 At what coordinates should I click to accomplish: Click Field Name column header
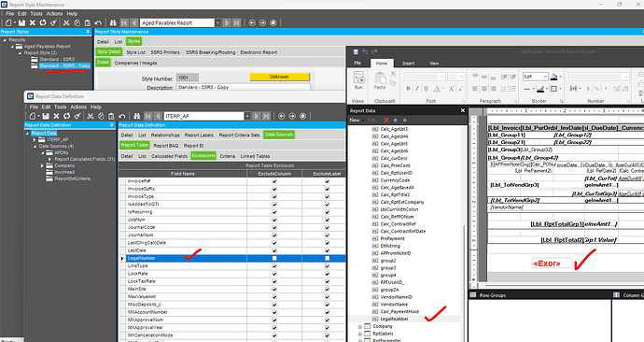(x=183, y=174)
